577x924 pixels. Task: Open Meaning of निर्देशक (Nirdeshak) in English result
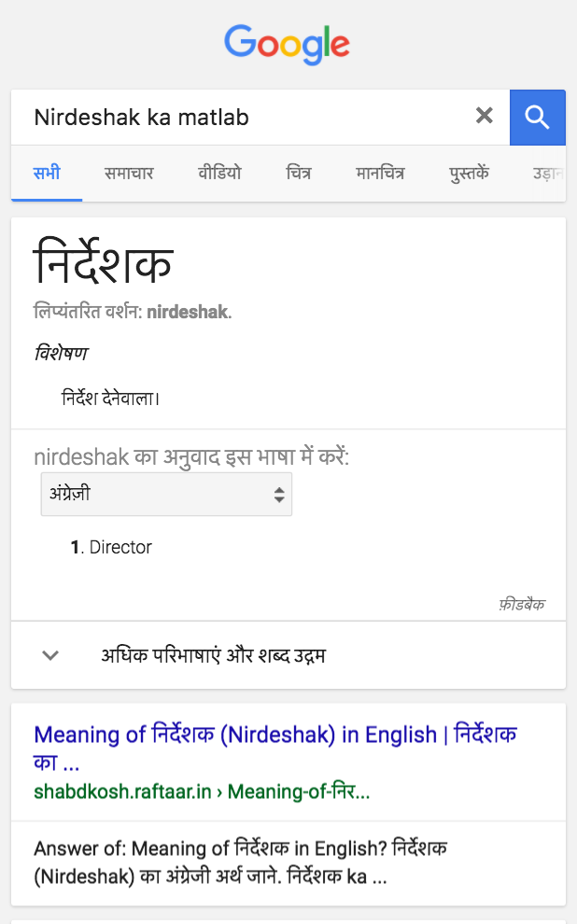275,748
